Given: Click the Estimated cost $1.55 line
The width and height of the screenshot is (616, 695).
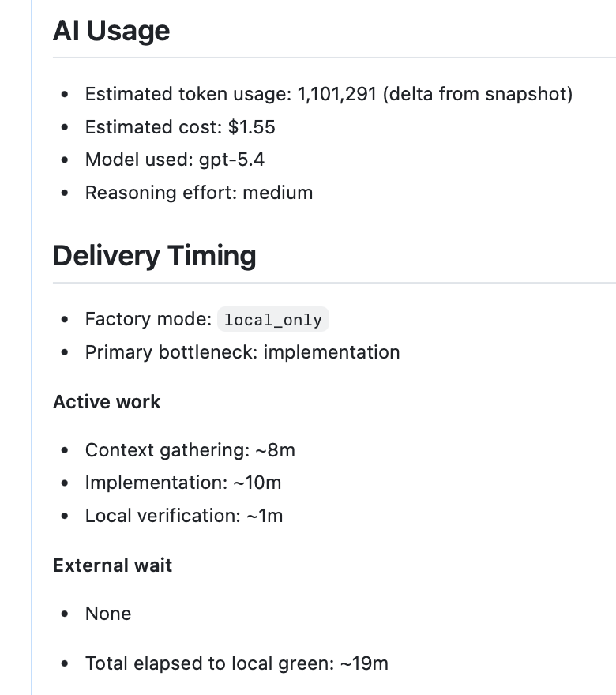Looking at the screenshot, I should pyautogui.click(x=180, y=127).
